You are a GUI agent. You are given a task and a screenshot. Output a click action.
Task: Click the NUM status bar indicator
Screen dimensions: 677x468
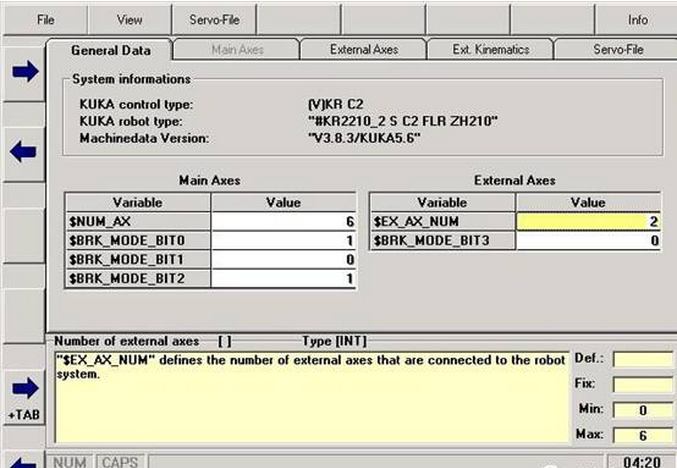(x=70, y=461)
